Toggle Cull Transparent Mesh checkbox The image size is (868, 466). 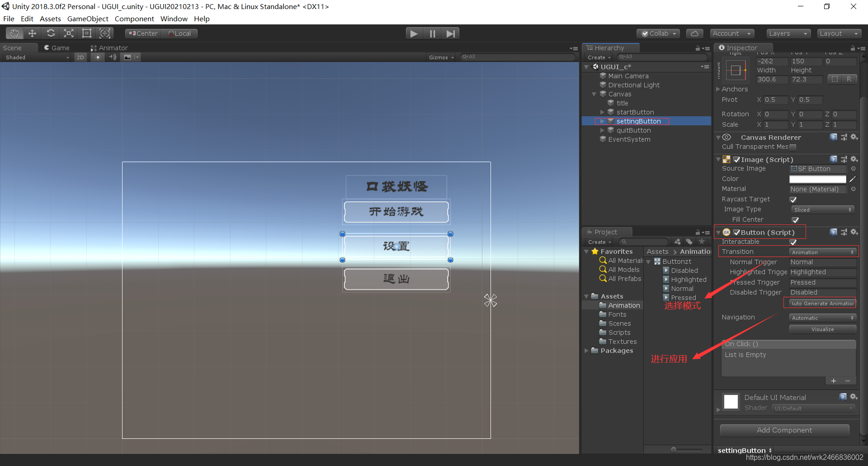tap(793, 147)
